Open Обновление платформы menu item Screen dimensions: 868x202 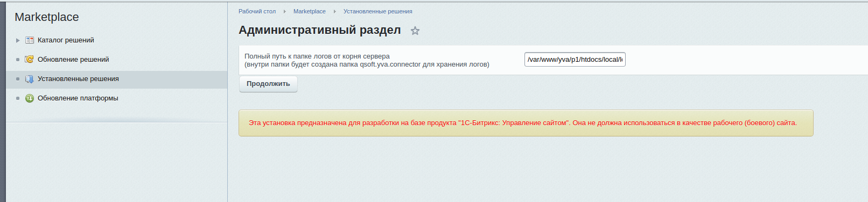coord(78,98)
